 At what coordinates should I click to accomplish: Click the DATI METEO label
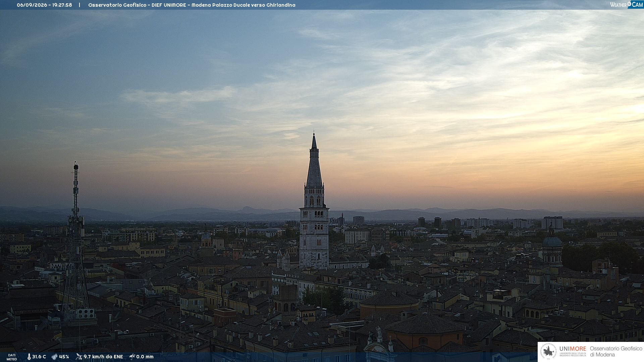point(12,357)
